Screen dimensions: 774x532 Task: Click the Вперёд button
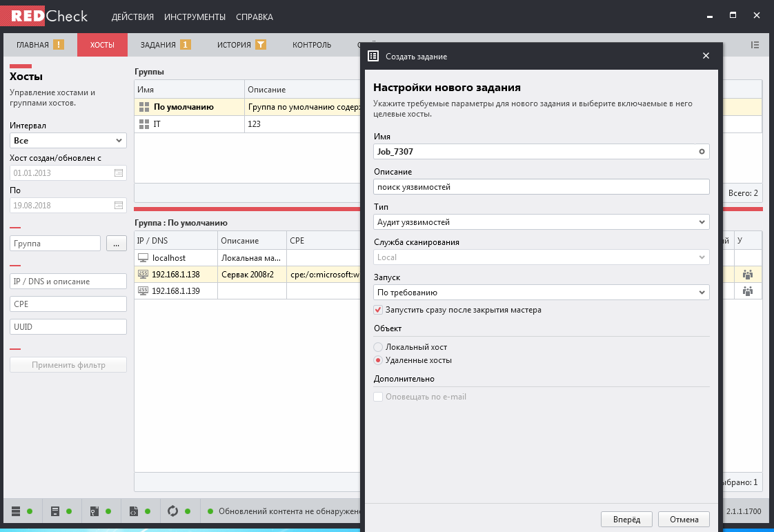coord(626,519)
